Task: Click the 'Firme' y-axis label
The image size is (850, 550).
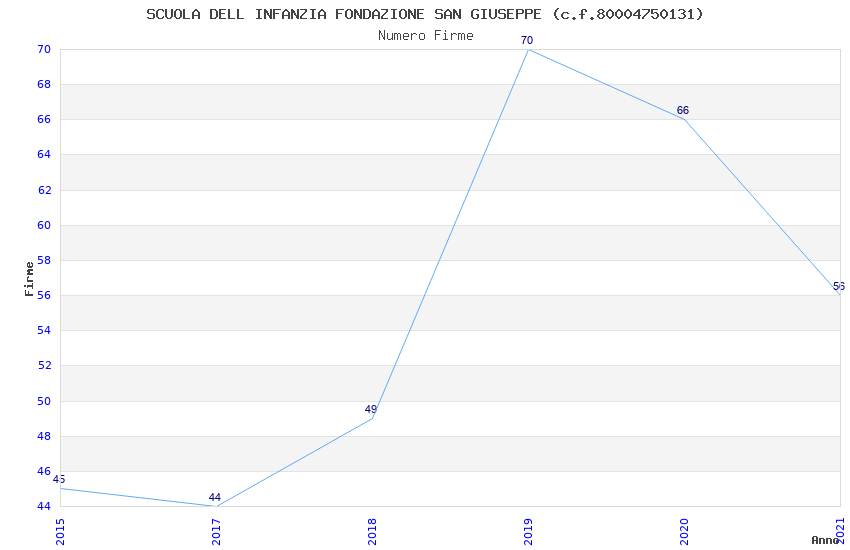Action: coord(29,279)
